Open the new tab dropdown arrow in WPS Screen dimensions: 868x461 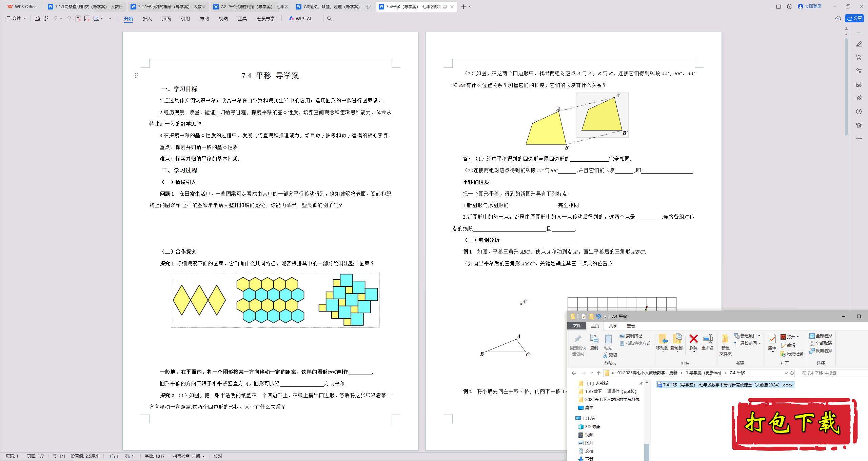point(470,7)
